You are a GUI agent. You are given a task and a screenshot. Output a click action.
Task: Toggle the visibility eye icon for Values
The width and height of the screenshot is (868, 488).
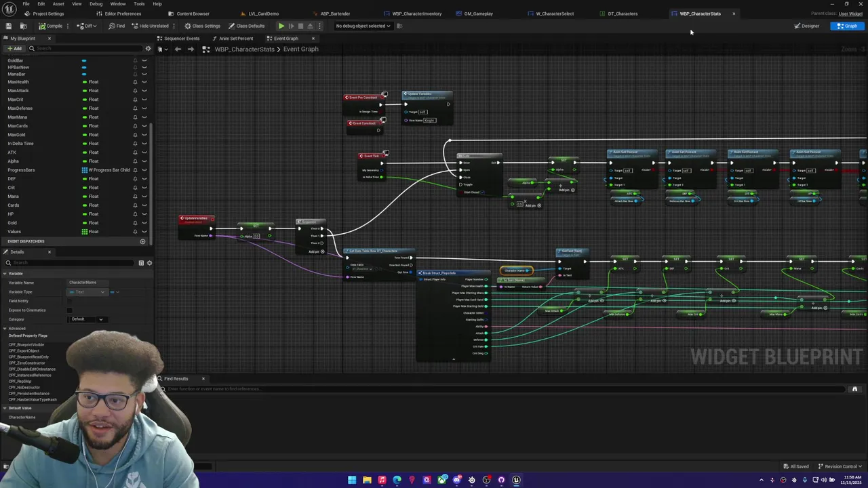coord(144,232)
